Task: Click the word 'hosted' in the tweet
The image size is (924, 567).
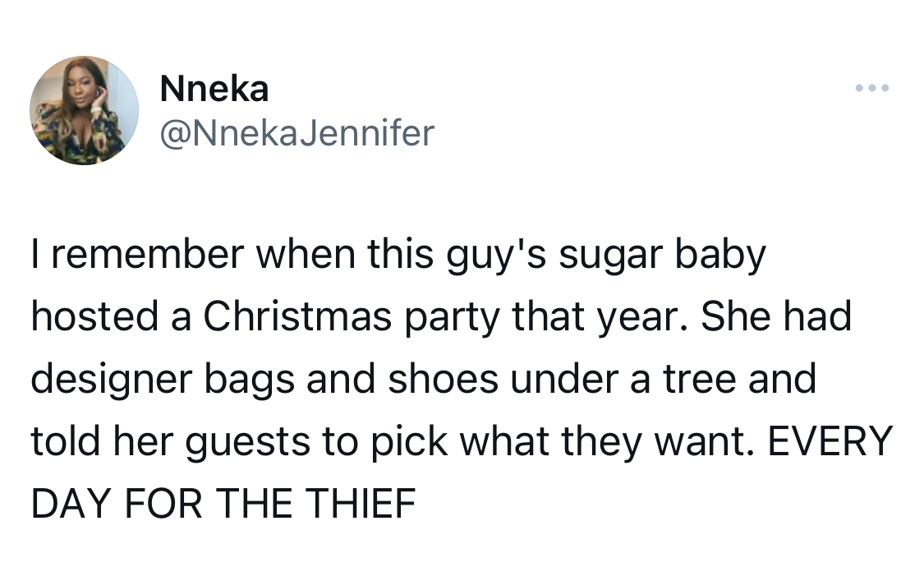Action: [x=95, y=316]
